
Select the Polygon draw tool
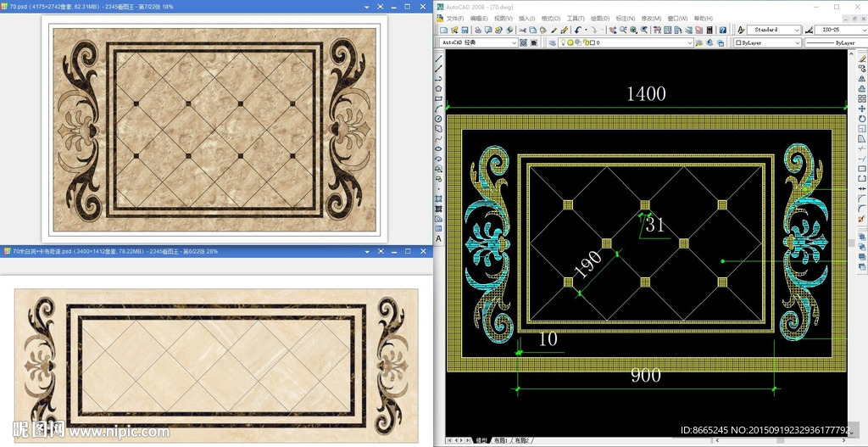pos(439,88)
